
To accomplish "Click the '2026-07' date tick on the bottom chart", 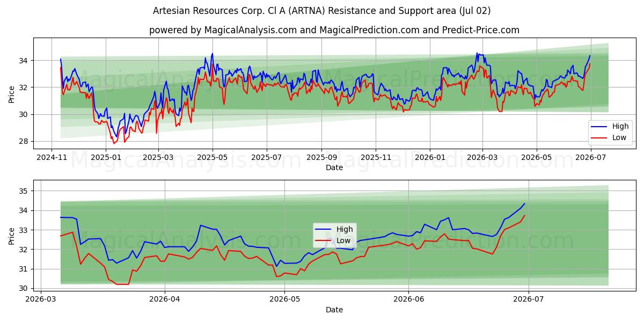I will [529, 299].
